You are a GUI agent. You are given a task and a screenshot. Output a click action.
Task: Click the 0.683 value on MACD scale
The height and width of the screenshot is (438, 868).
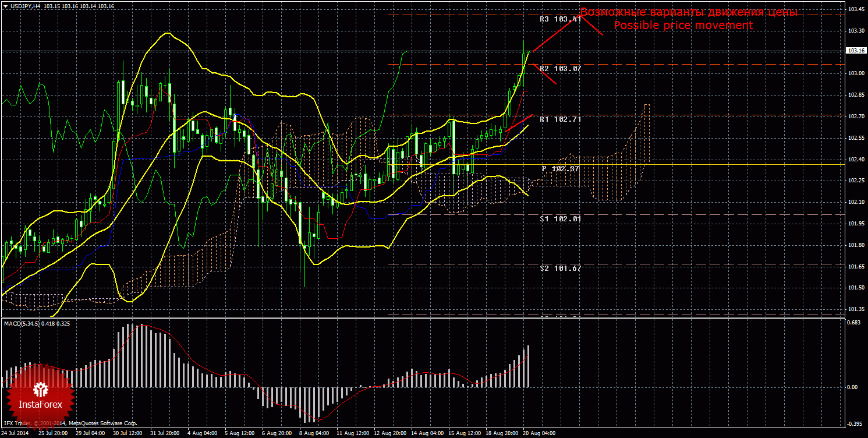pos(854,322)
